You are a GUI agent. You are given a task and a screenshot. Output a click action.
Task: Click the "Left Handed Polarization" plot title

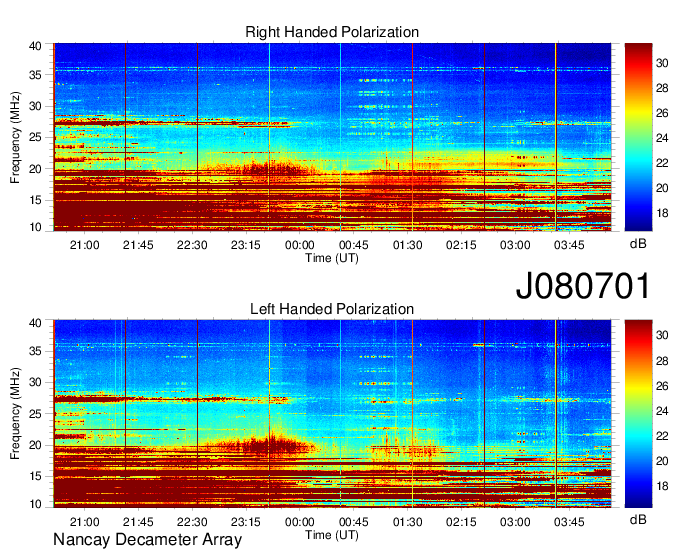point(332,309)
